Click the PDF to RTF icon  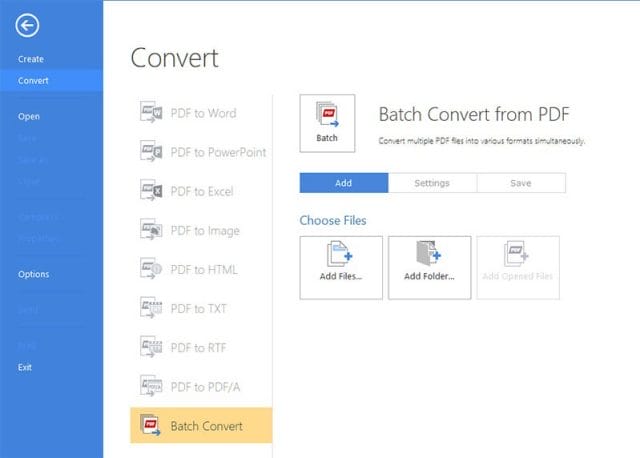151,347
